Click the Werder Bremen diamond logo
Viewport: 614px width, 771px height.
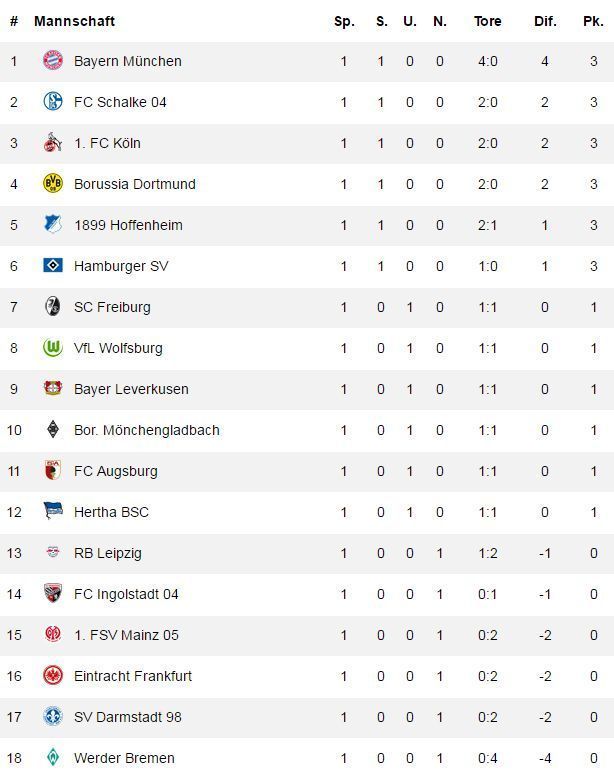pyautogui.click(x=53, y=758)
